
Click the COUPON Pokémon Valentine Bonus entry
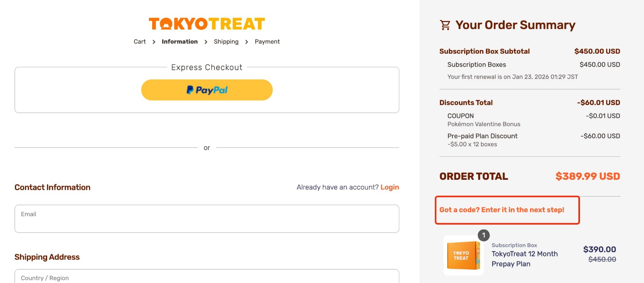pyautogui.click(x=460, y=116)
